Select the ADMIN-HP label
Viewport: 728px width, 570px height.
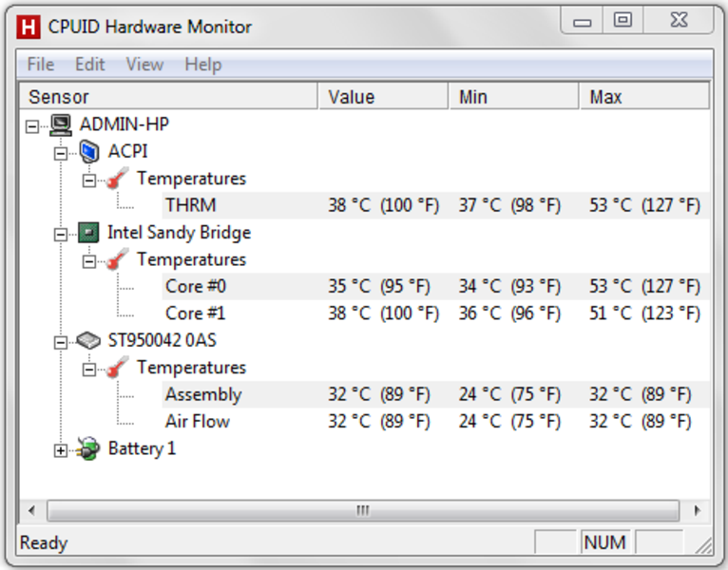(x=125, y=124)
